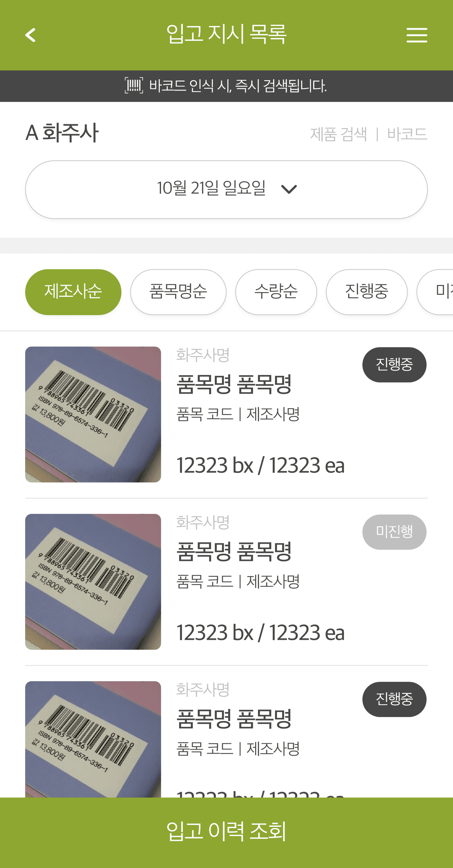The image size is (453, 868).
Task: Expand the date dropdown chevron
Action: 289,189
